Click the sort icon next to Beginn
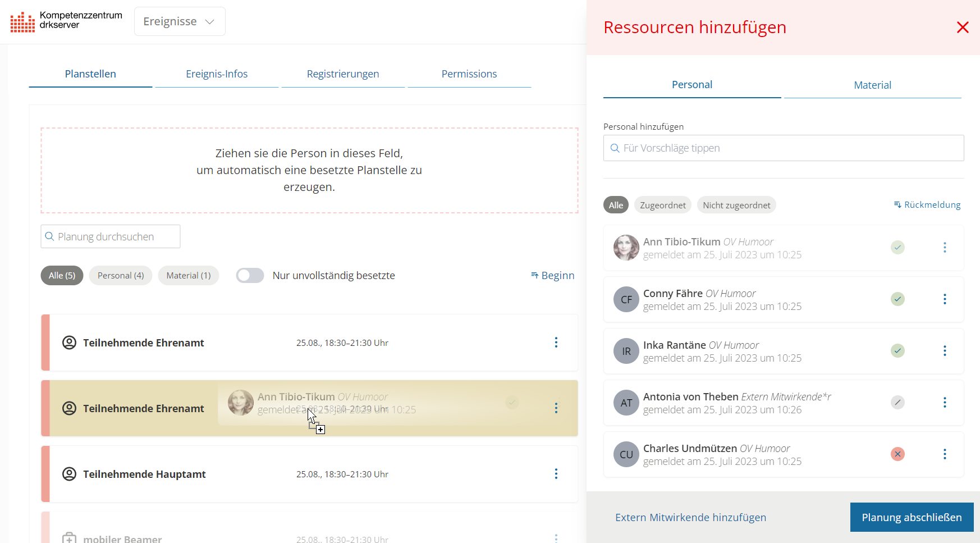980x543 pixels. pos(534,275)
